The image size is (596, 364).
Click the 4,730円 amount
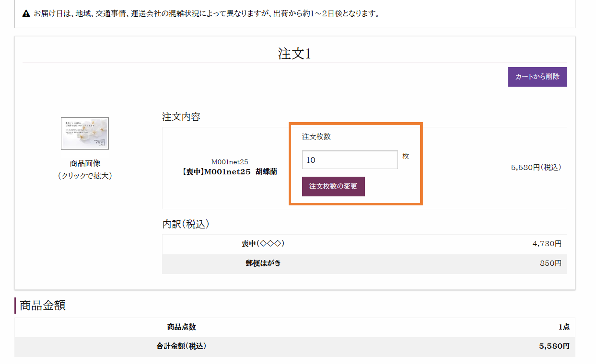click(x=547, y=244)
